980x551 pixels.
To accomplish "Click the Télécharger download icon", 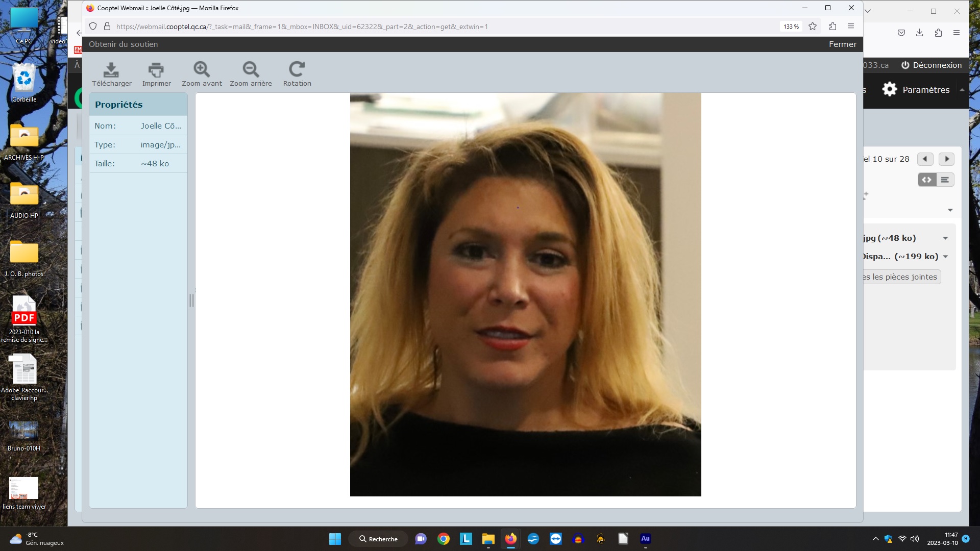I will click(x=111, y=70).
